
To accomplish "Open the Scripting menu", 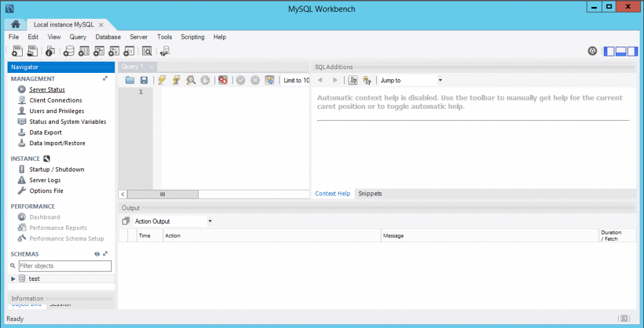I will [192, 37].
